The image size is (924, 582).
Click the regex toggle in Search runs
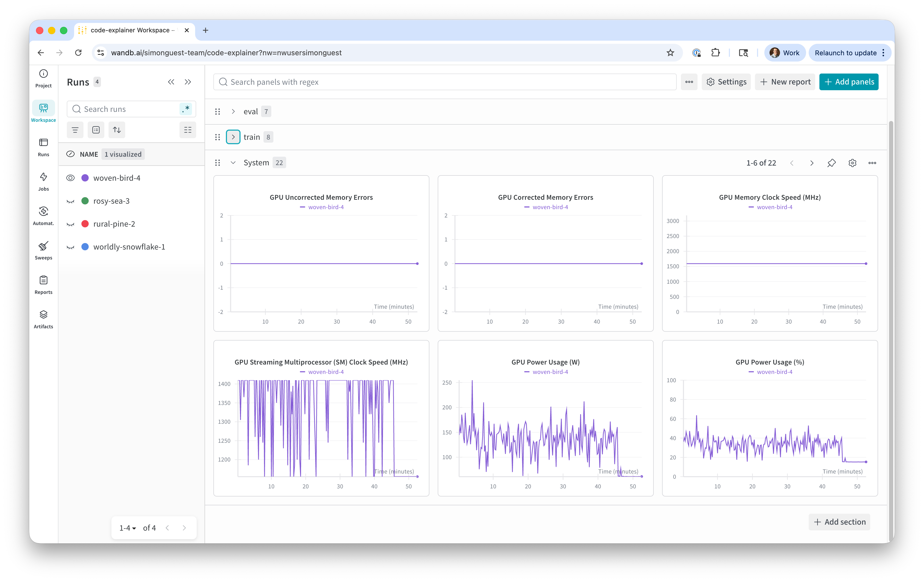click(186, 109)
